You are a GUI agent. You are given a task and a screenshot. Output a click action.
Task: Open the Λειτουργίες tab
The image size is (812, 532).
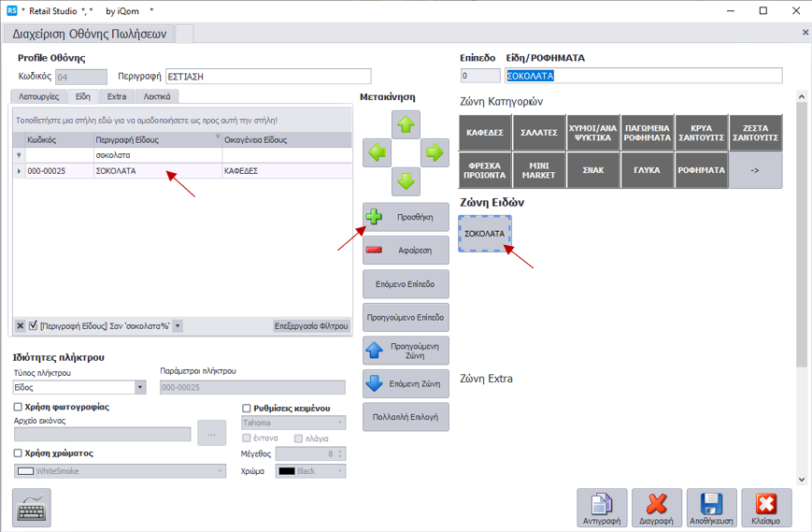coord(38,96)
